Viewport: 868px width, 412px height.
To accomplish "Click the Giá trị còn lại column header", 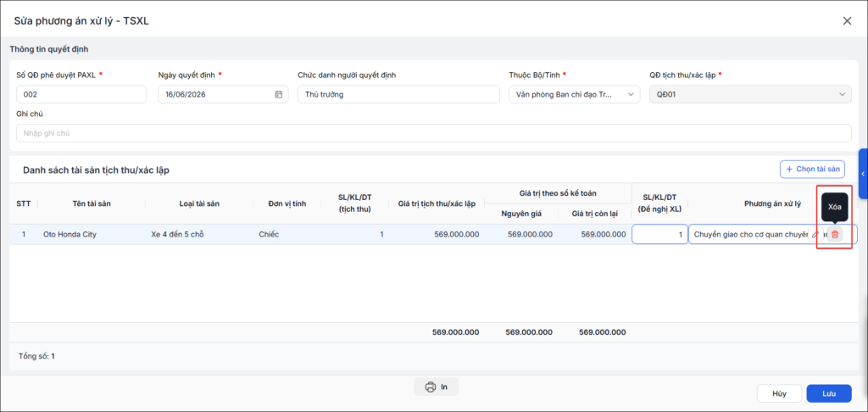I will 594,213.
